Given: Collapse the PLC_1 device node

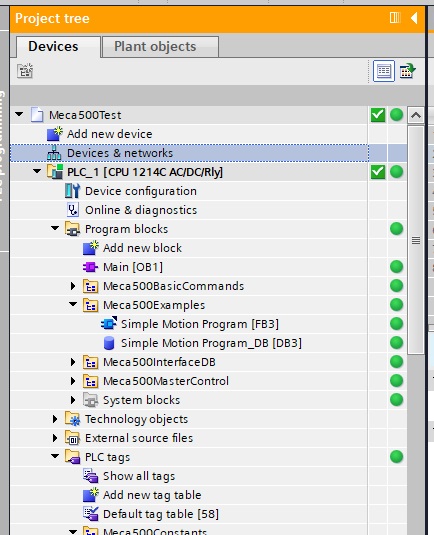Looking at the screenshot, I should 37,171.
